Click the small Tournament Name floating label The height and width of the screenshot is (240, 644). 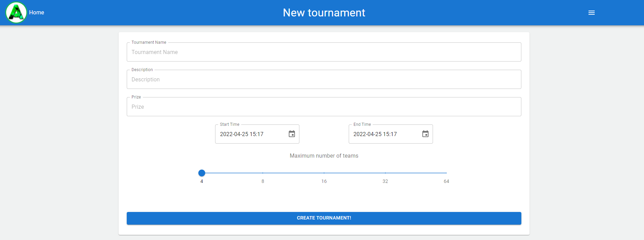pyautogui.click(x=149, y=42)
